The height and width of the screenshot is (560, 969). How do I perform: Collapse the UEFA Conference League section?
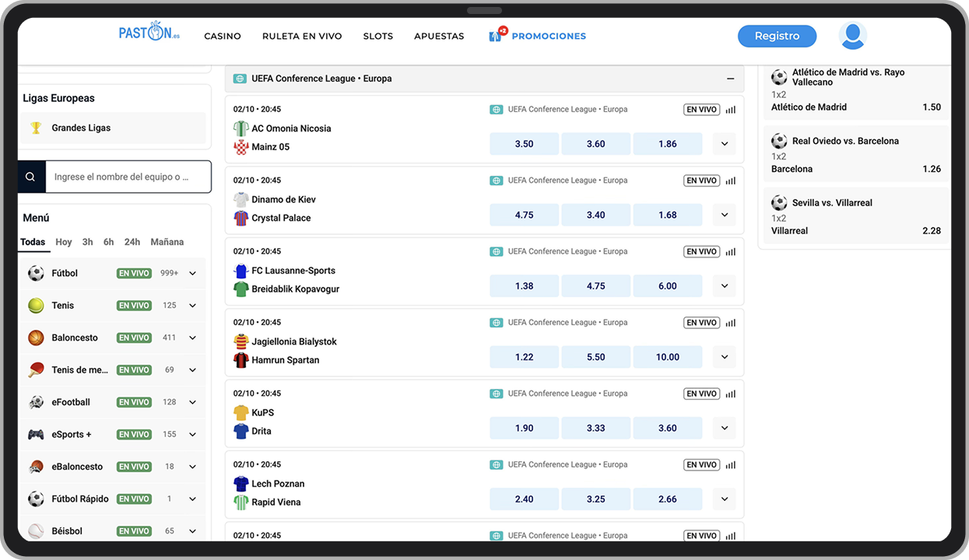point(730,79)
